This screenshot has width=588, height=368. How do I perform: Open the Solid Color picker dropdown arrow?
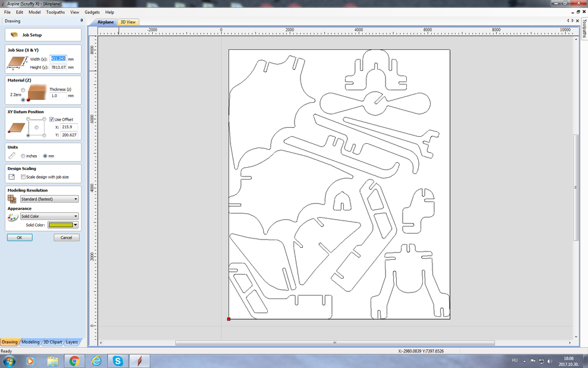pos(75,225)
